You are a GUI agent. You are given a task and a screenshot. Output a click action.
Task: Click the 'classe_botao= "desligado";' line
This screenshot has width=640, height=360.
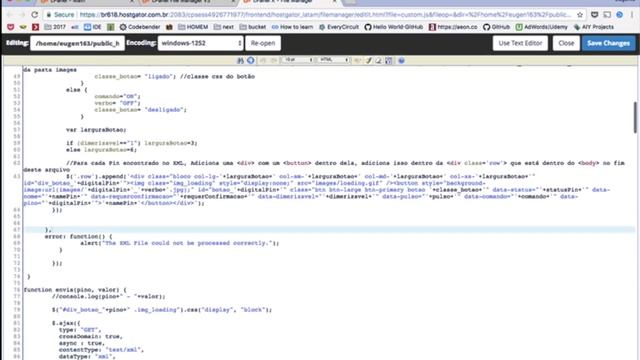(x=140, y=110)
